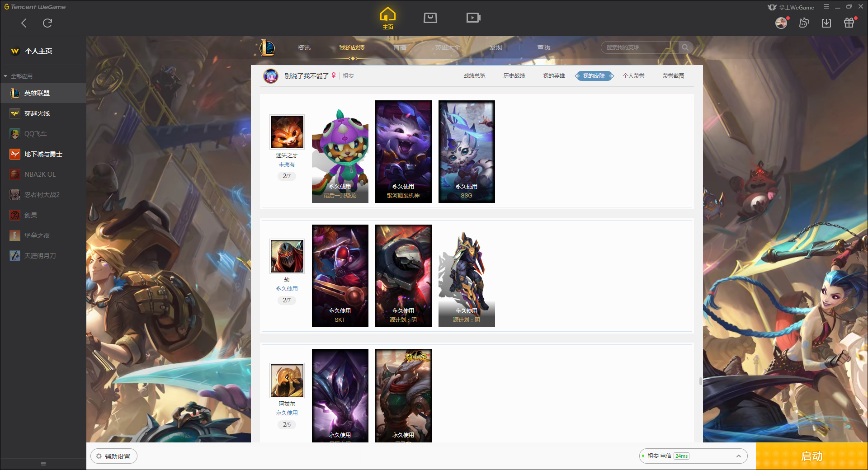Click the rabbit mascot icon in header
Screen dimensions: 868x470
click(804, 23)
